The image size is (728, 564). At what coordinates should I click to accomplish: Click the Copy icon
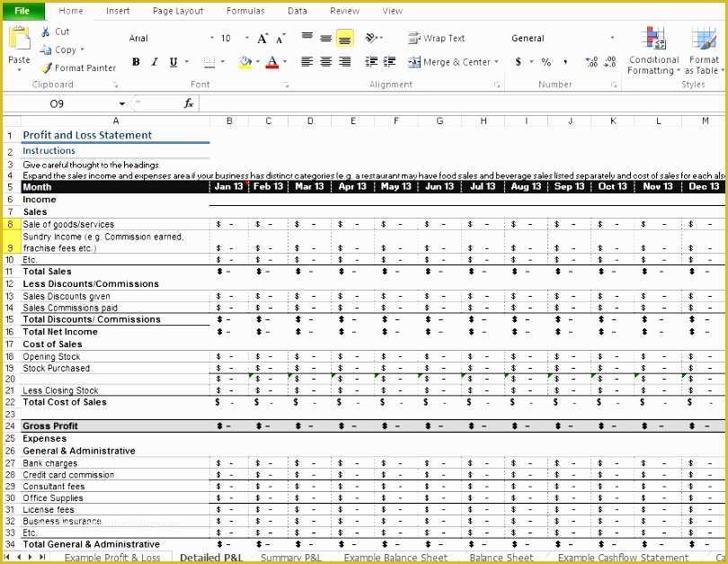coord(46,49)
